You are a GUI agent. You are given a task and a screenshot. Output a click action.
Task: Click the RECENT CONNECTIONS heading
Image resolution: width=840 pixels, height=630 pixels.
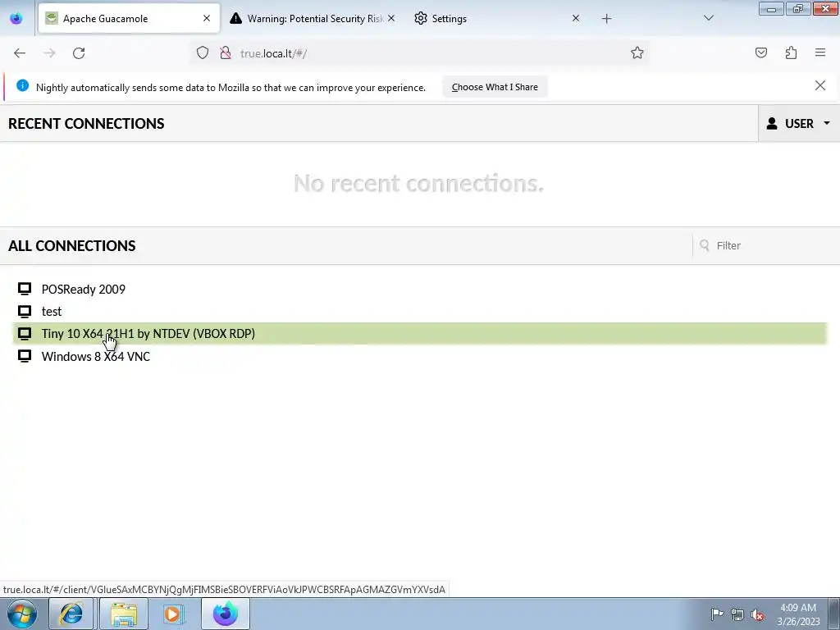(86, 124)
